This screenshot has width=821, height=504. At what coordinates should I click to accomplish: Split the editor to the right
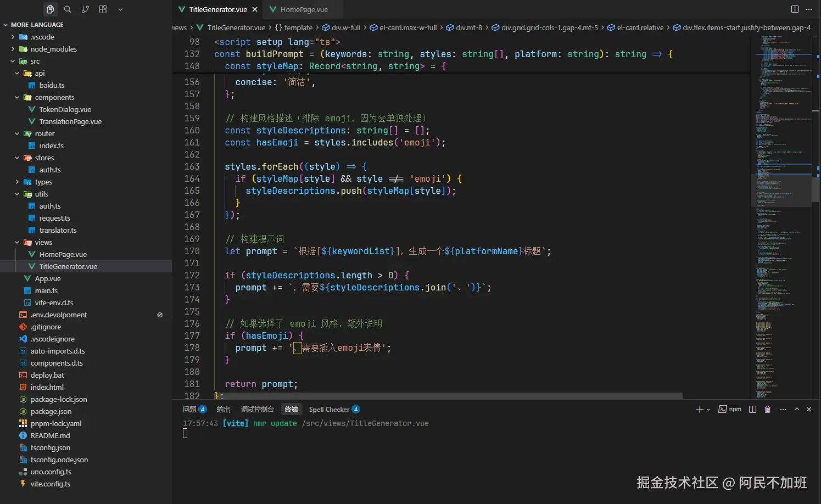click(795, 9)
